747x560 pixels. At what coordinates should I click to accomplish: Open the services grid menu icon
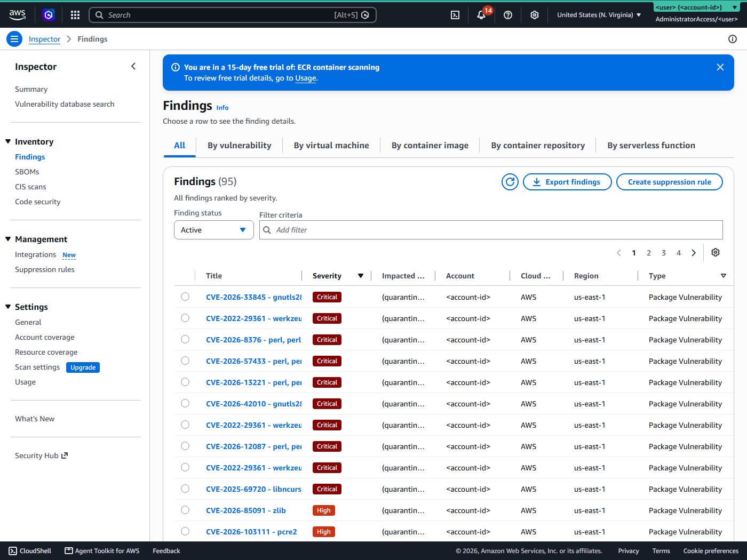75,15
